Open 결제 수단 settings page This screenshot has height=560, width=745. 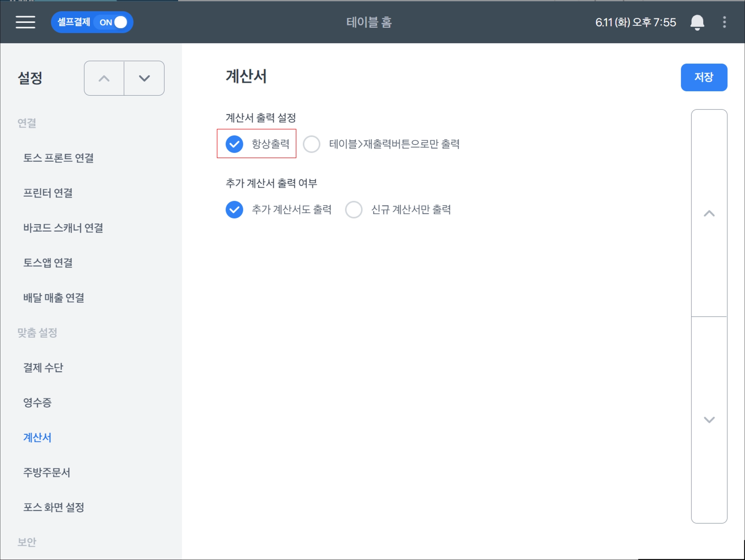(43, 367)
